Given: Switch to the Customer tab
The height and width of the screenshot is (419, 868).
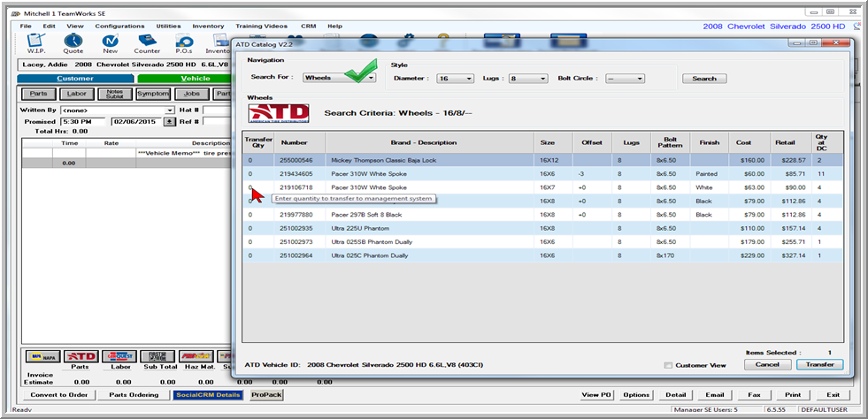Looking at the screenshot, I should [x=75, y=79].
